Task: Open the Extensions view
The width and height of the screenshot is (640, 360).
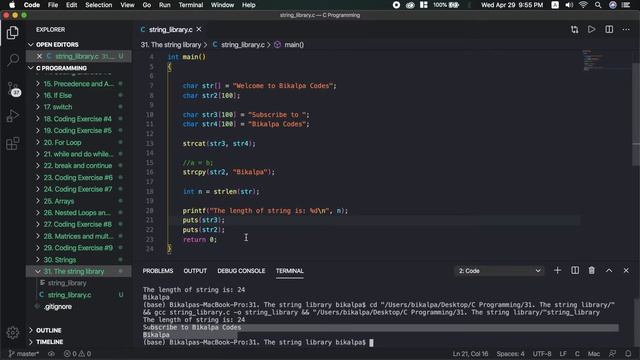Action: click(x=13, y=143)
